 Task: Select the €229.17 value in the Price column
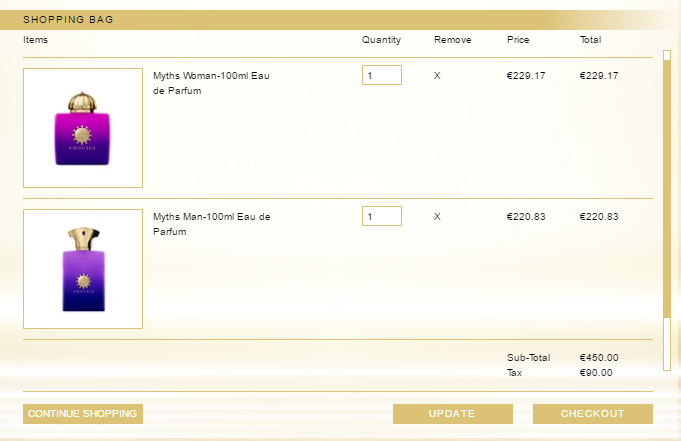coord(526,76)
